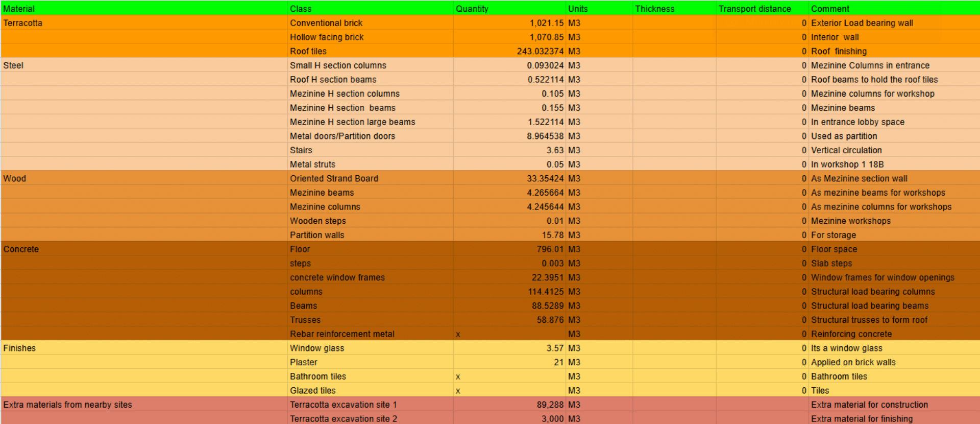
Task: Click the Class header cell
Action: click(371, 9)
